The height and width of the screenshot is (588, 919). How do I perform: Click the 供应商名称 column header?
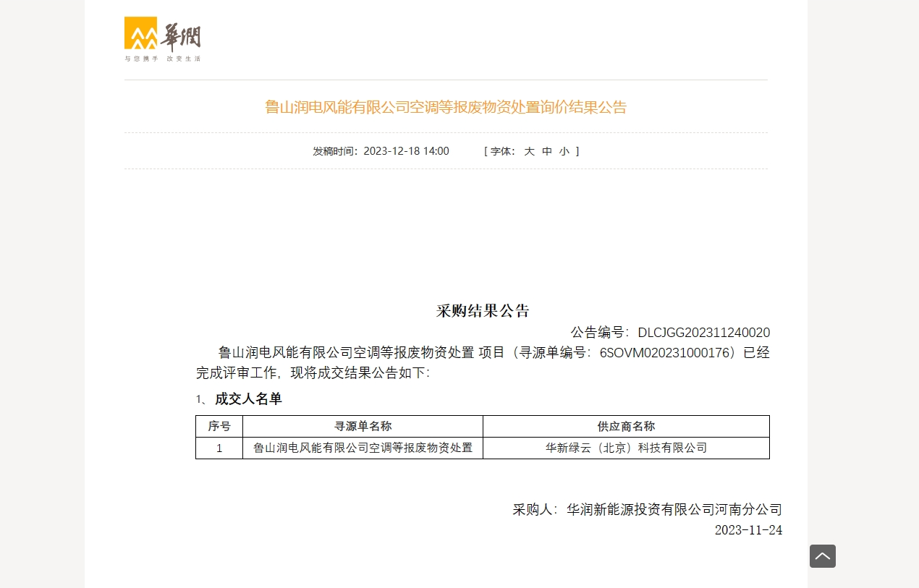[627, 427]
